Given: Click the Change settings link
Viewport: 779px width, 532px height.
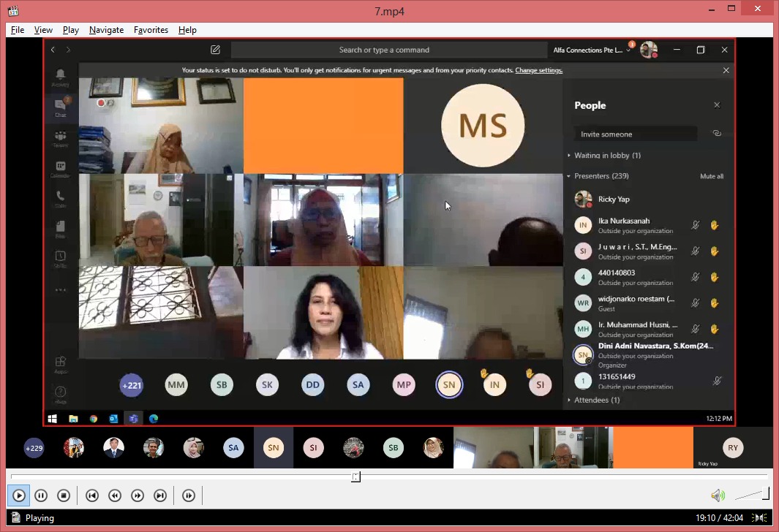Looking at the screenshot, I should (538, 70).
